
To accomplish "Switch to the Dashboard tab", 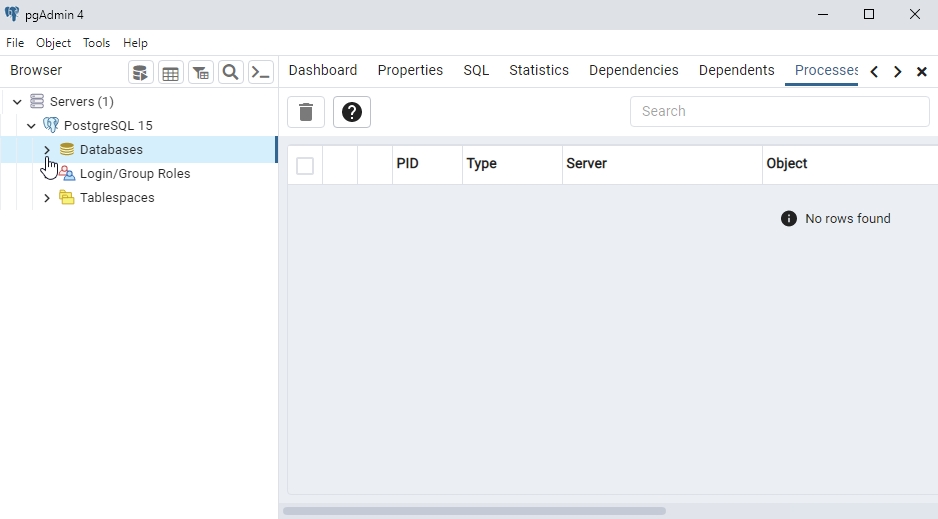I will pyautogui.click(x=322, y=70).
